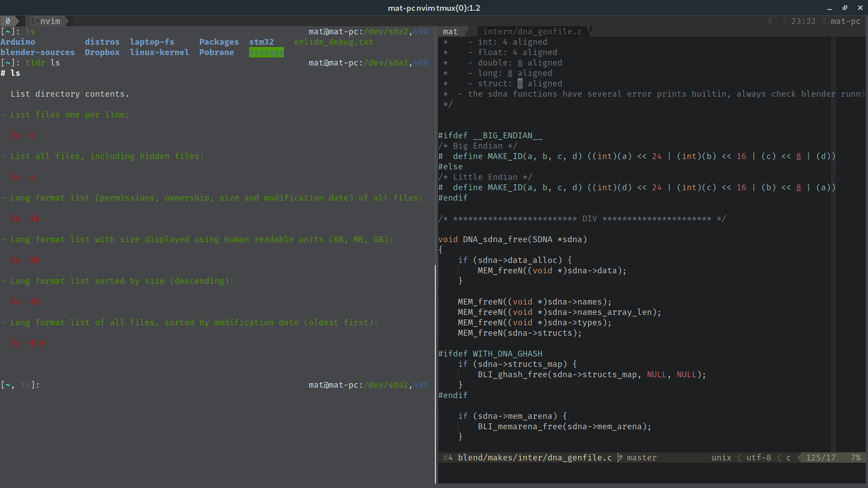Click the git branch icon beside master
868x488 pixels.
point(620,458)
